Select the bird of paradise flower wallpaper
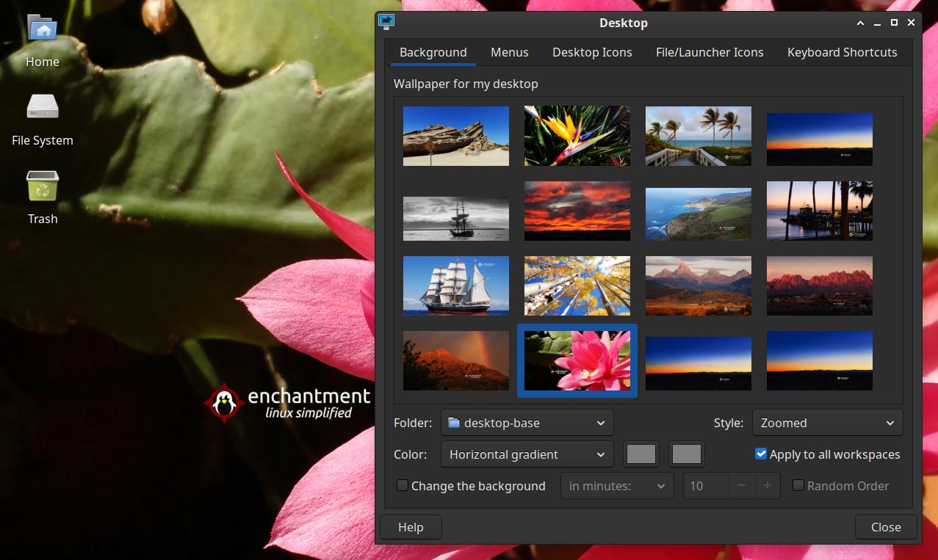938x560 pixels. [x=577, y=136]
